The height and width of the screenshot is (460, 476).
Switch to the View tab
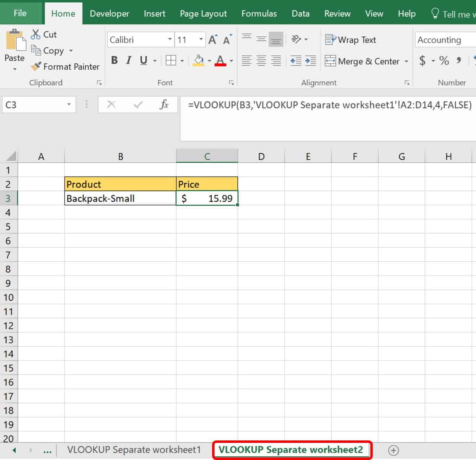tap(374, 13)
